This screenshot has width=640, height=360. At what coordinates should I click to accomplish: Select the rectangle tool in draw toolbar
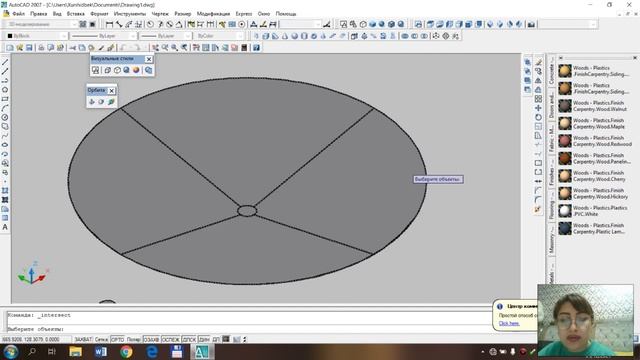point(5,99)
